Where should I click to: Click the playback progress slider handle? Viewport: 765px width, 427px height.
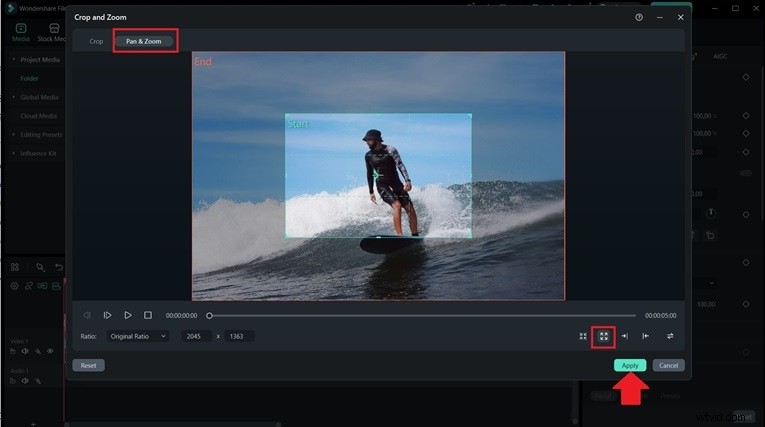coord(209,315)
